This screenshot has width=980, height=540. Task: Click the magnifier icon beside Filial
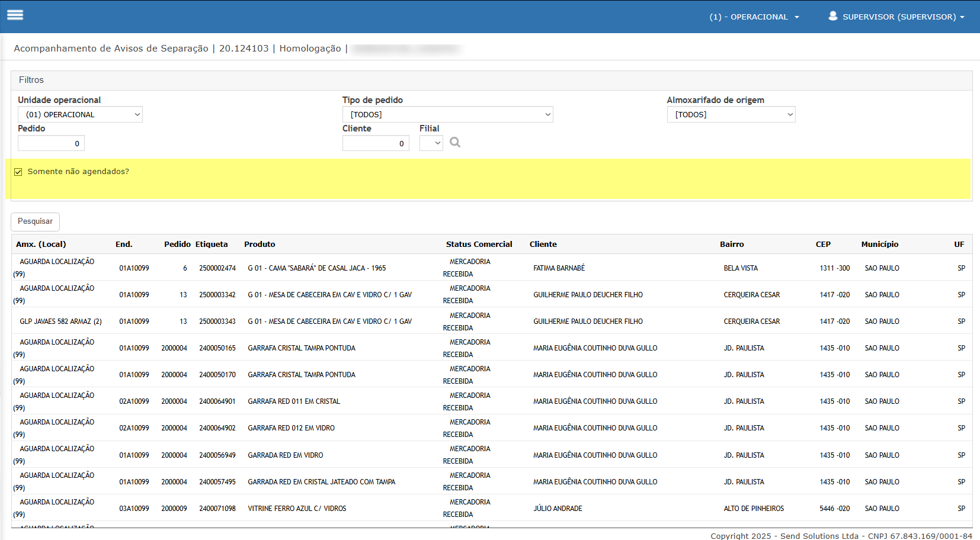[x=454, y=143]
